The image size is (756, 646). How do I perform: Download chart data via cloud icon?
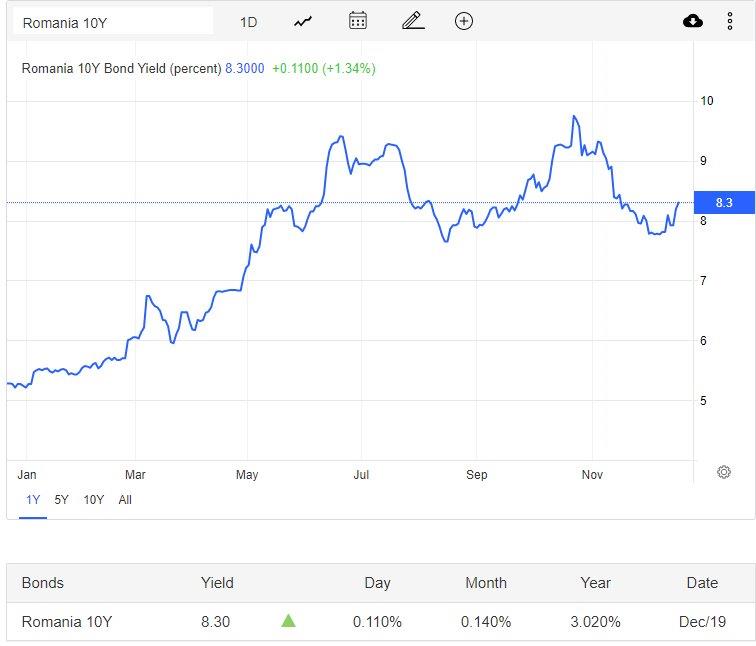tap(693, 21)
